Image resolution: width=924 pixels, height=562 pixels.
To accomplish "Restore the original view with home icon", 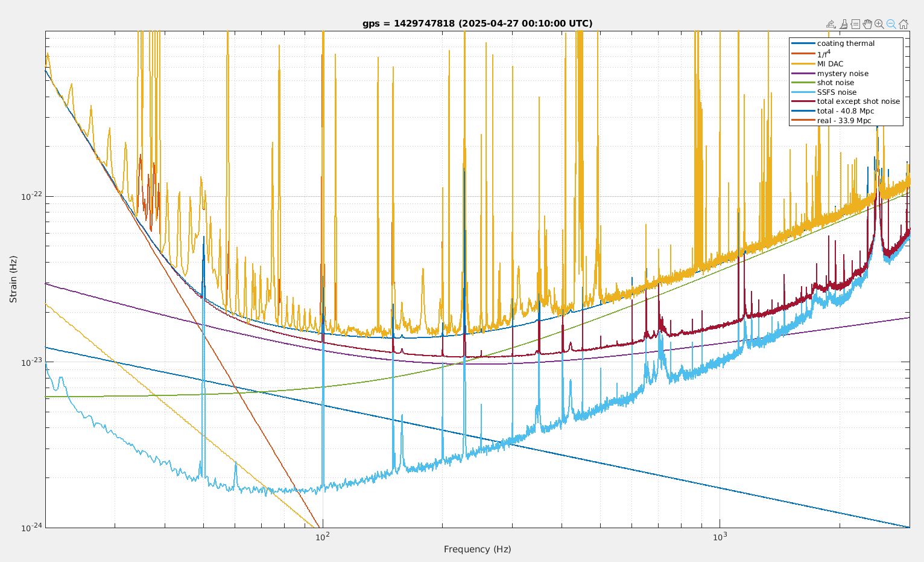I will pos(903,24).
